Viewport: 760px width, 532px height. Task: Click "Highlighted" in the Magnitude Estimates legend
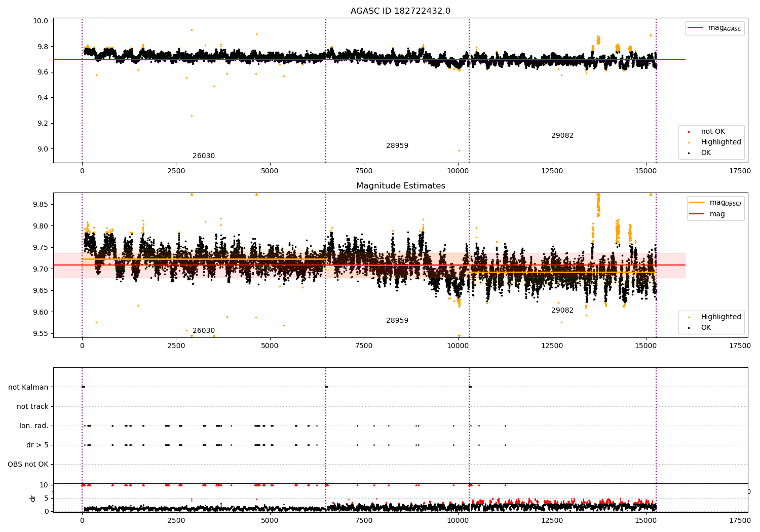pos(721,317)
